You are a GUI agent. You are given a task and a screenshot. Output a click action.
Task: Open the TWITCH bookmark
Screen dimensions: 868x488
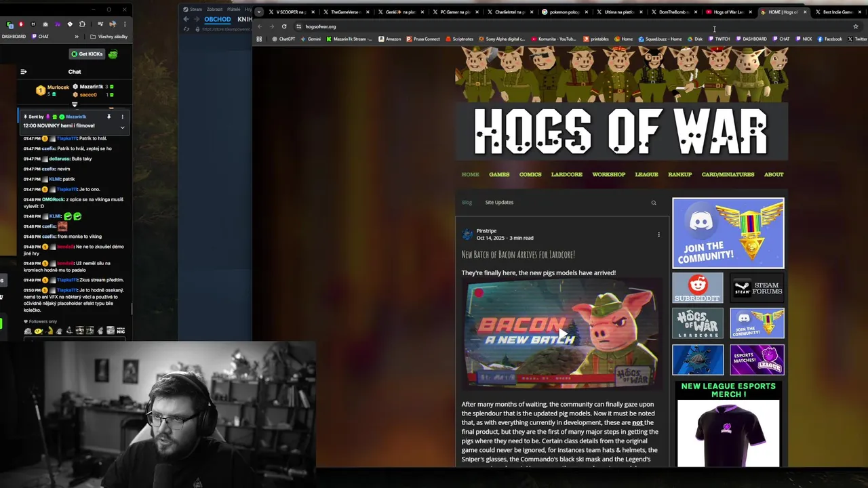[719, 39]
